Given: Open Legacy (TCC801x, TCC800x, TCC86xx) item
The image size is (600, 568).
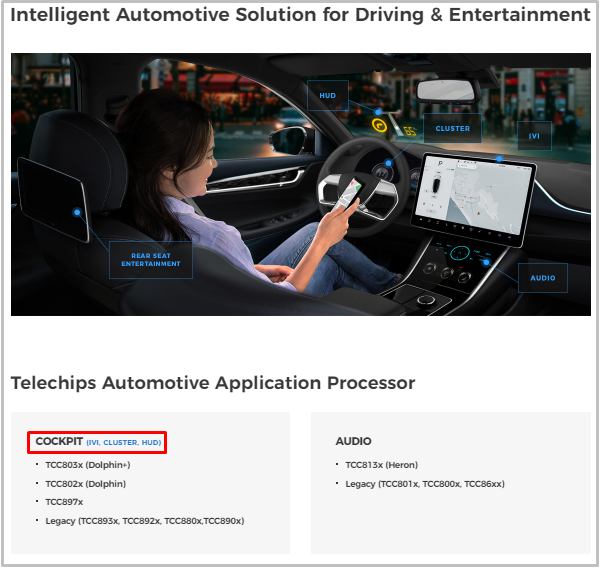Looking at the screenshot, I should click(425, 484).
